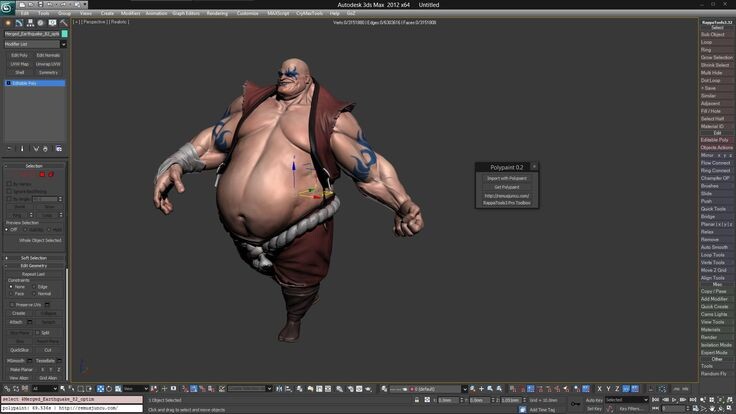The height and width of the screenshot is (414, 736).
Task: Toggle X axis constraint button
Action: pos(599,389)
